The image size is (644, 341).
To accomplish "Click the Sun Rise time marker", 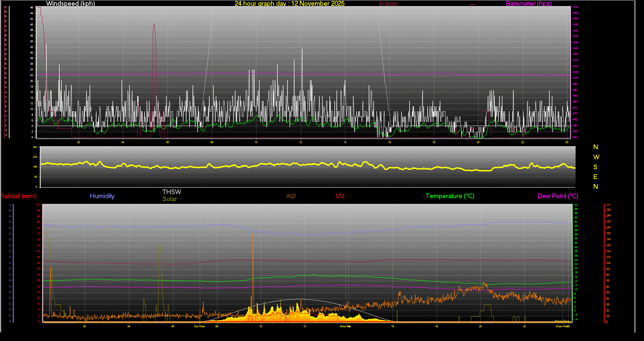I will pyautogui.click(x=199, y=326).
